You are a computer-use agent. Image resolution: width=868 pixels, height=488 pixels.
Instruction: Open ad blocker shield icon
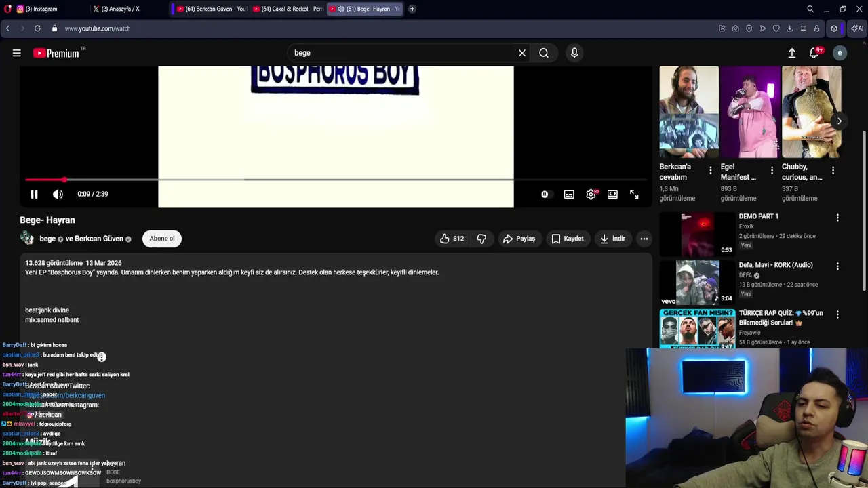(749, 28)
